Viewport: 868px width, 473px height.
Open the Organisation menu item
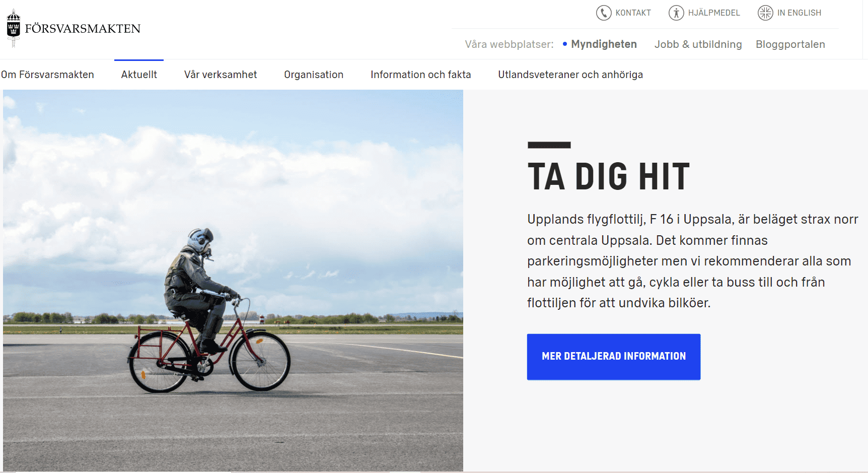pyautogui.click(x=314, y=75)
